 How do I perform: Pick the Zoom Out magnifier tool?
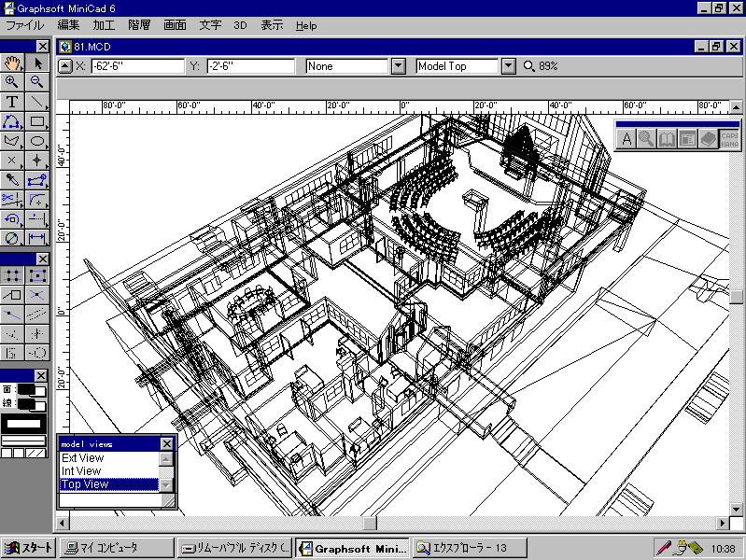(38, 82)
